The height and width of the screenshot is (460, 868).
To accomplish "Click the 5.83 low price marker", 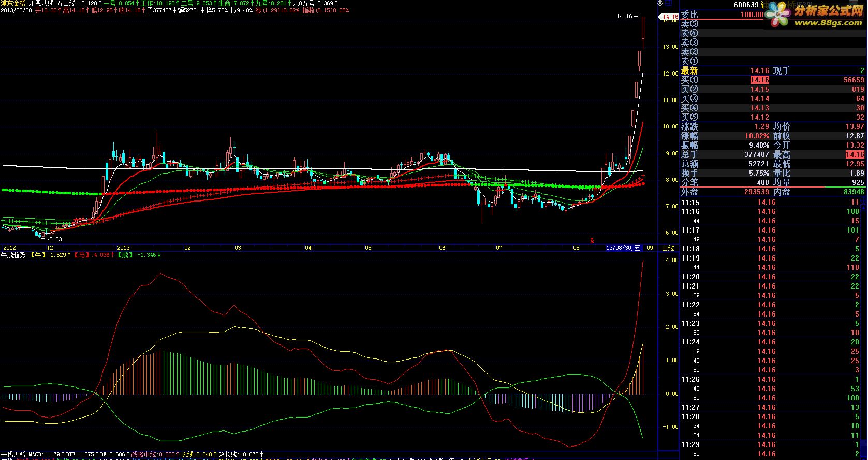I will [55, 239].
